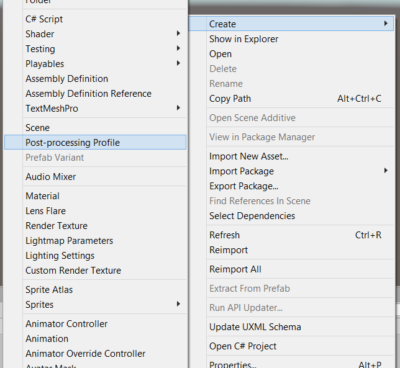Expand the Create submenu arrow
Viewport: 400px width, 368px height.
coord(386,23)
